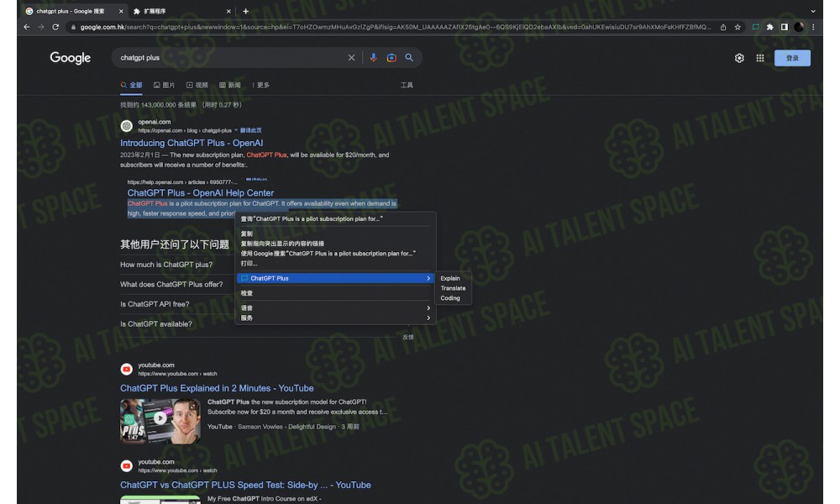
Task: Open the Extensions puzzle-piece menu
Action: [769, 27]
